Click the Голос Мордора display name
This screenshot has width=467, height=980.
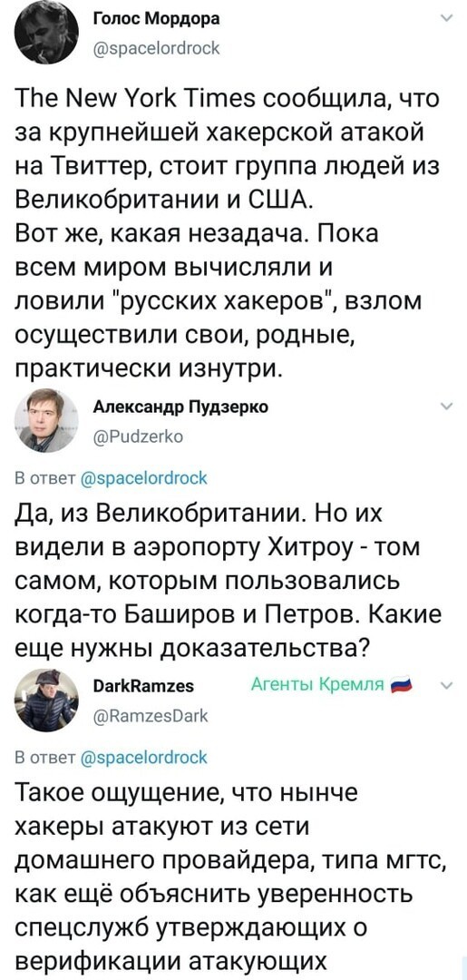point(156,19)
